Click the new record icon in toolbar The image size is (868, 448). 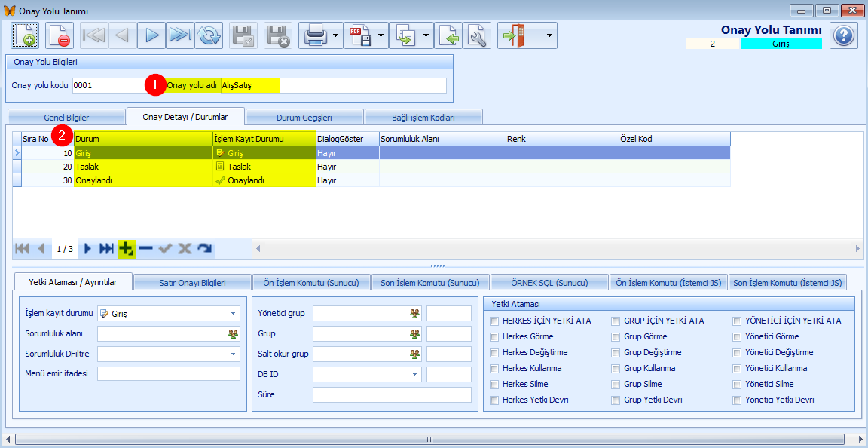24,35
